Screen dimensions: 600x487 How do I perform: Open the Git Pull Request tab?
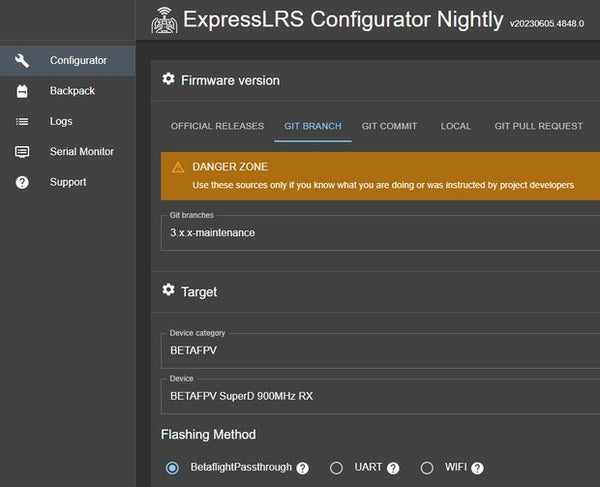pos(538,126)
